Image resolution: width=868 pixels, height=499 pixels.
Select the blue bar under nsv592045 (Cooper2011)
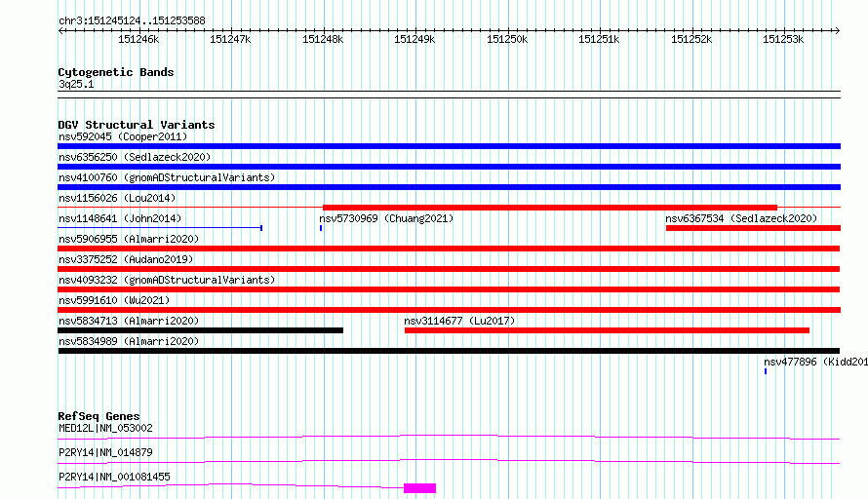tap(449, 146)
